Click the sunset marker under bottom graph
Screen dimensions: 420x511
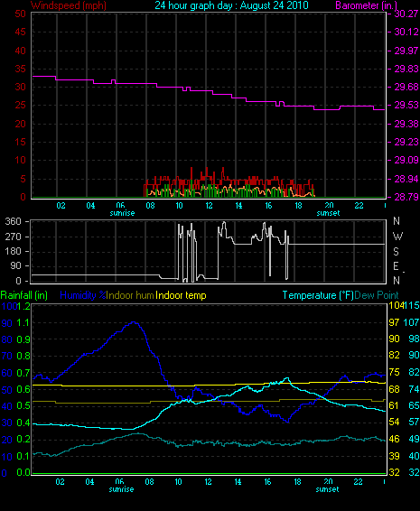coord(327,489)
